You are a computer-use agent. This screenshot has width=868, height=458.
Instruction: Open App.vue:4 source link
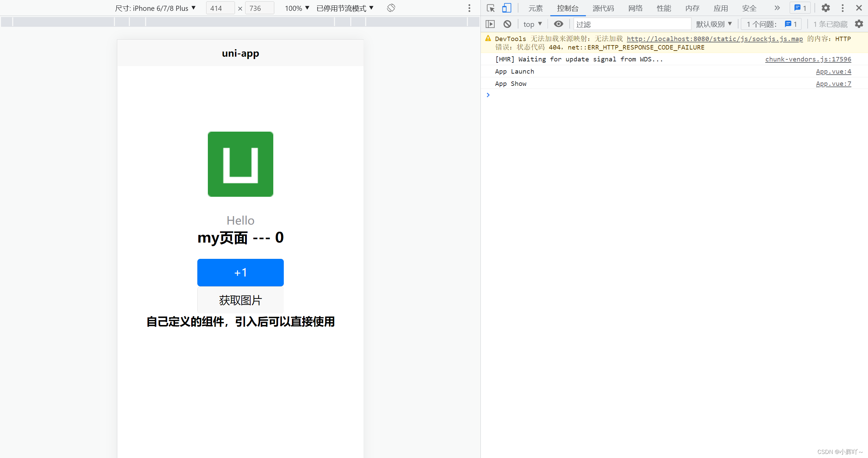point(833,71)
